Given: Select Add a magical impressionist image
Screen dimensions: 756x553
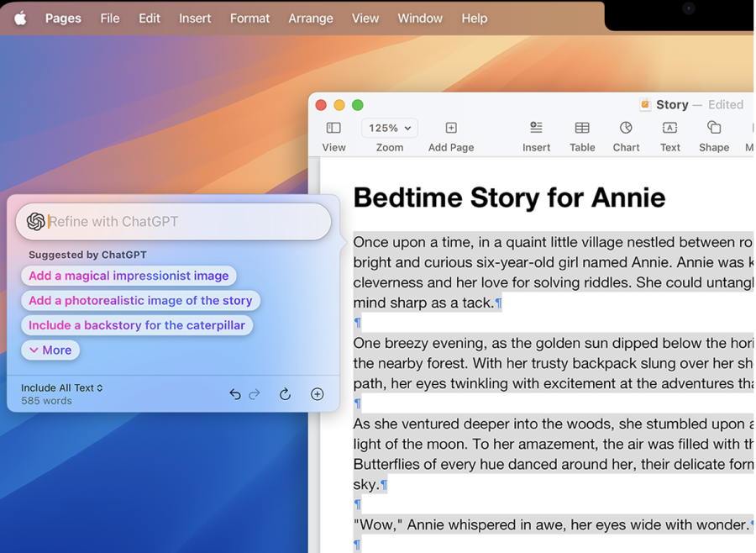Looking at the screenshot, I should (128, 276).
